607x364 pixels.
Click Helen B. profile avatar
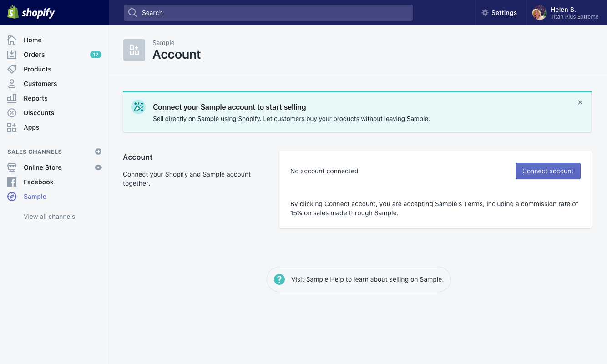(540, 13)
